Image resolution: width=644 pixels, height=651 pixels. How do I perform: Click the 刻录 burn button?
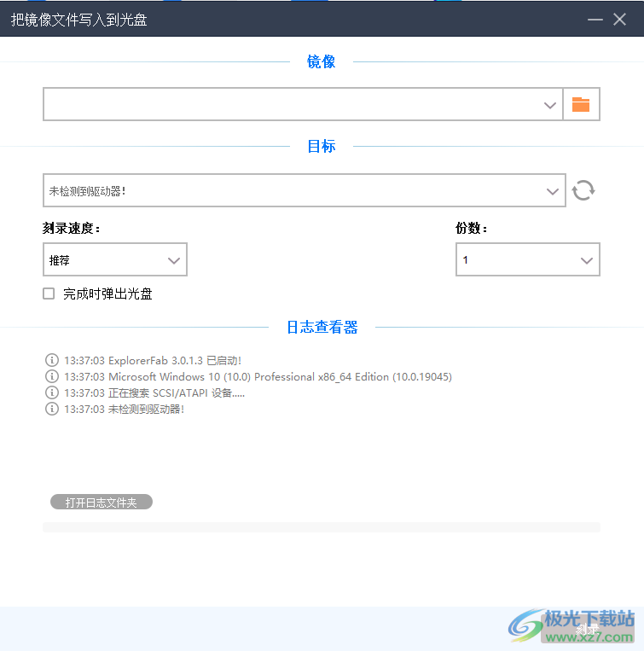587,629
